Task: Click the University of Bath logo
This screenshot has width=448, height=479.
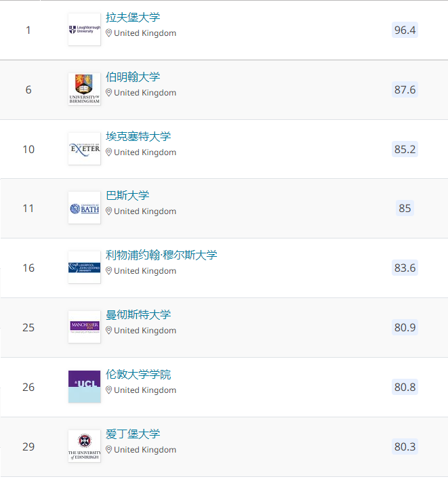Action: pyautogui.click(x=84, y=208)
